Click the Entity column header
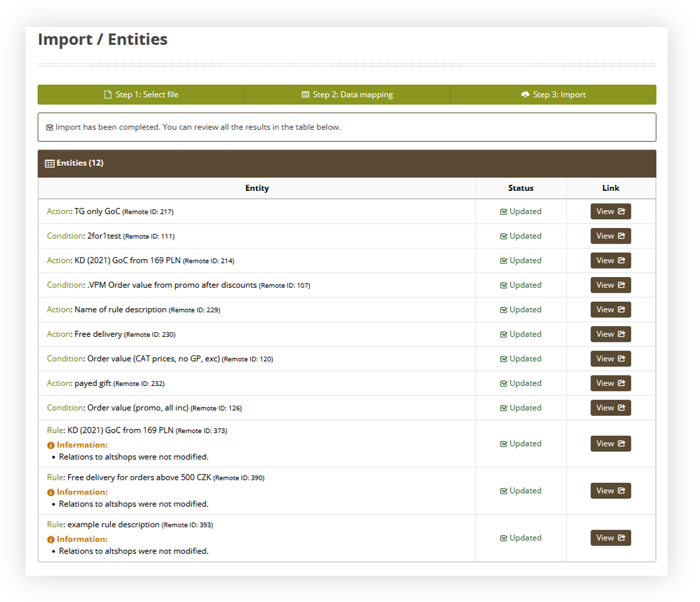 pos(257,188)
